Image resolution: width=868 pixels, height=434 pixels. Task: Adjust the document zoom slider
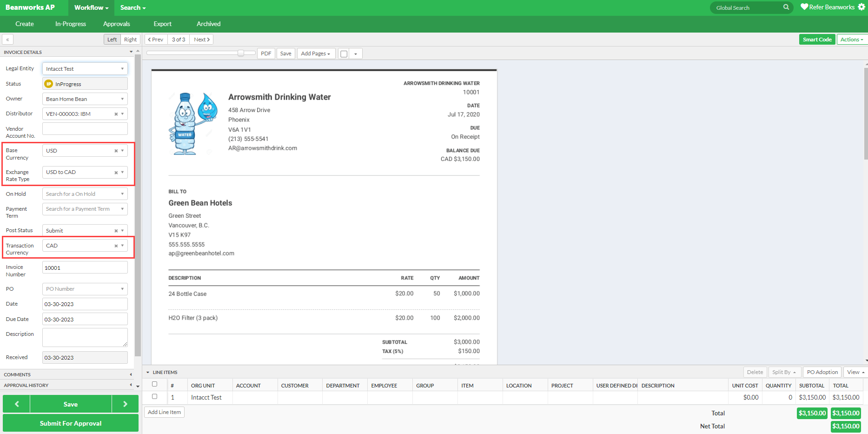coord(241,53)
